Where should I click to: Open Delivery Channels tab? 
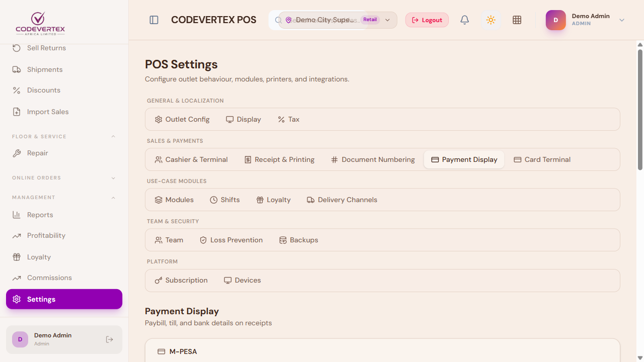pos(342,200)
